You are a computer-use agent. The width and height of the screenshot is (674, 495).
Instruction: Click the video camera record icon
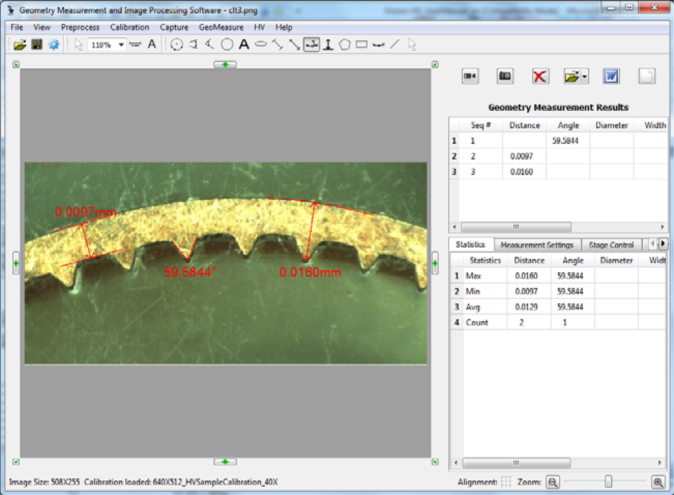pyautogui.click(x=470, y=76)
